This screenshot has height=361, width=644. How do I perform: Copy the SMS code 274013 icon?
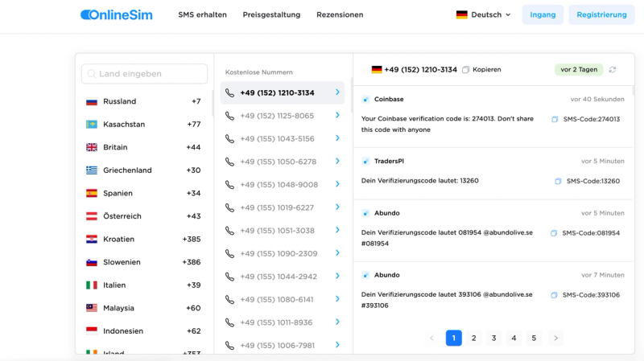pos(555,119)
